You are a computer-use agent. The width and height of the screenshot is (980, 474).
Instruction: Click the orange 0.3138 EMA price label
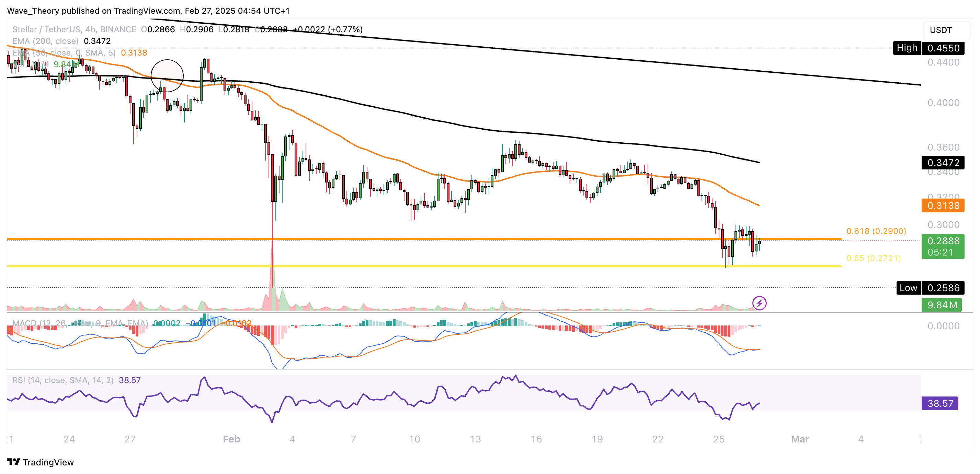point(943,206)
